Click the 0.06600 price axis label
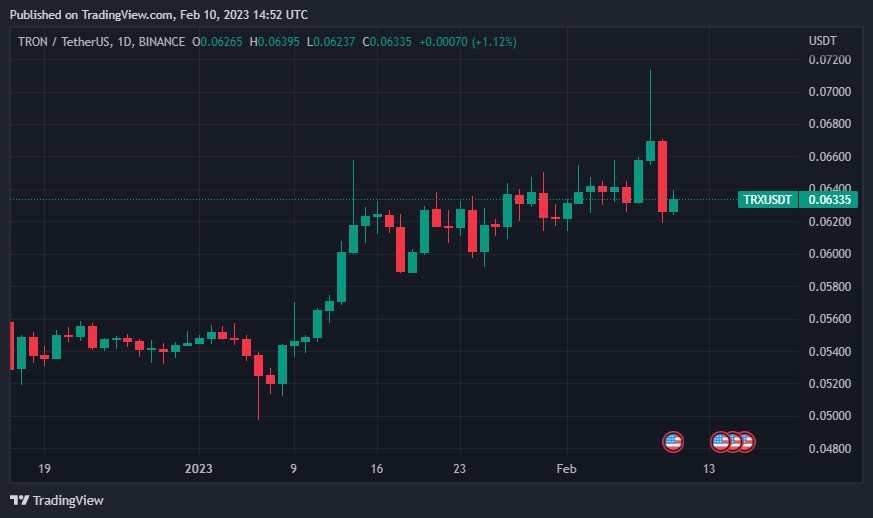This screenshot has width=873, height=518. point(830,157)
